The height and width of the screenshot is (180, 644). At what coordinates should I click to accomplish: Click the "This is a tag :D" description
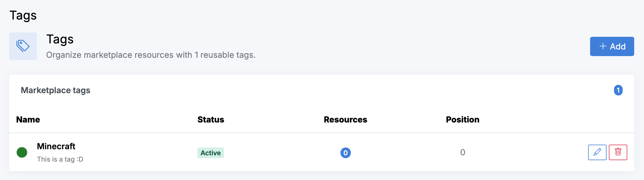pos(60,159)
